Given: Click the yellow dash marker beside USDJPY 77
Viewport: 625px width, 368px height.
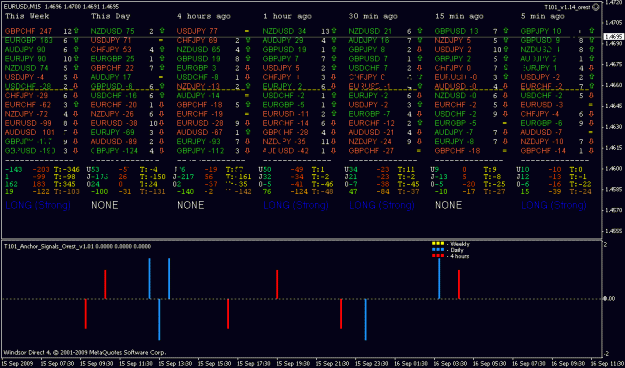Looking at the screenshot, I should click(247, 31).
